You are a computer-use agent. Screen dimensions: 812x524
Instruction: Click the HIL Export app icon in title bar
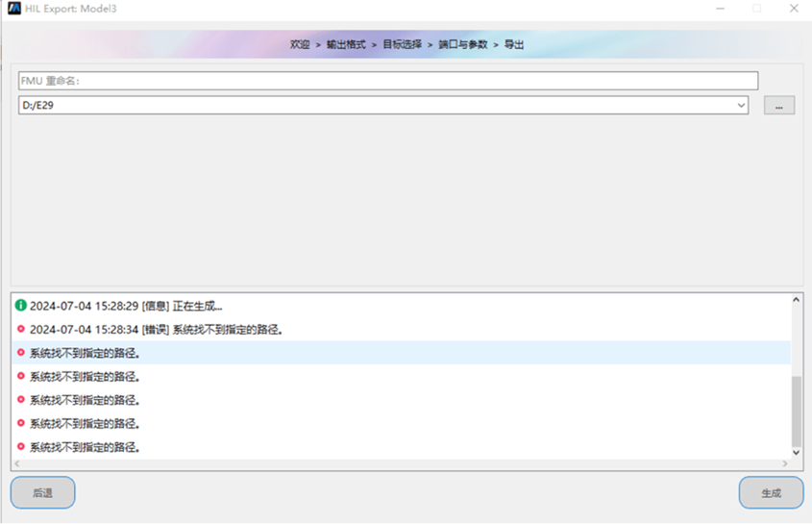coord(14,9)
